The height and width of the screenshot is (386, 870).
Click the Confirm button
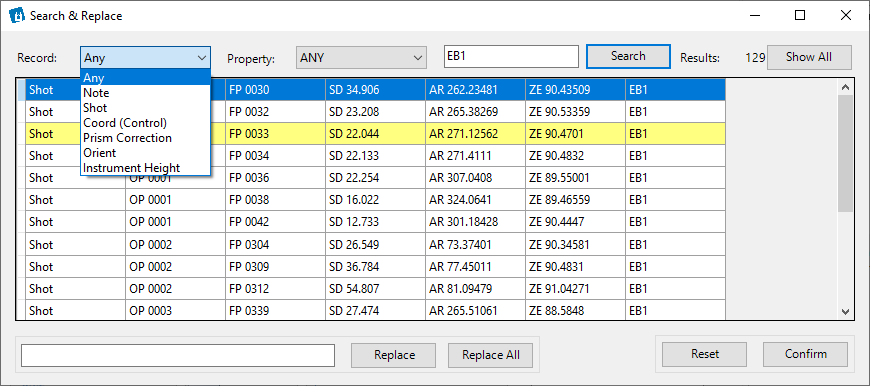coord(806,354)
